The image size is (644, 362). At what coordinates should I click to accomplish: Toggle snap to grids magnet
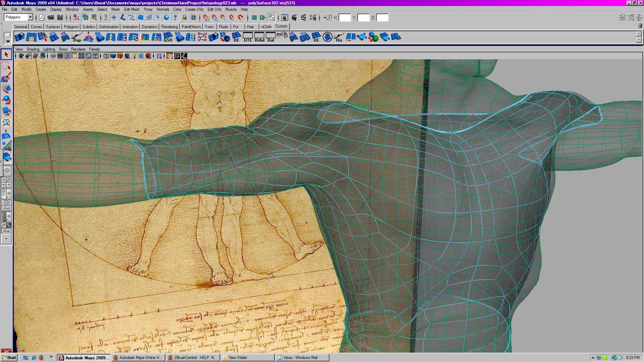pyautogui.click(x=206, y=17)
